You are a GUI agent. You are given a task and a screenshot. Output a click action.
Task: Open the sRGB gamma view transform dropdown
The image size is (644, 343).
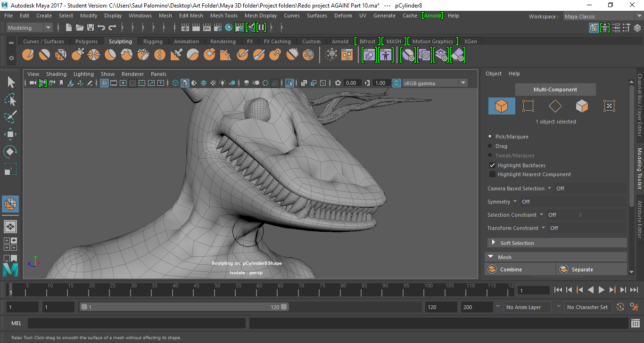[463, 83]
